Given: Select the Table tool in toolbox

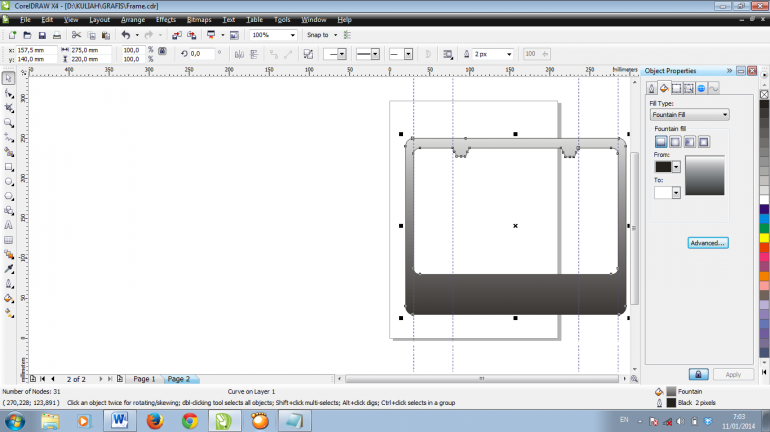Looking at the screenshot, I should (x=8, y=240).
